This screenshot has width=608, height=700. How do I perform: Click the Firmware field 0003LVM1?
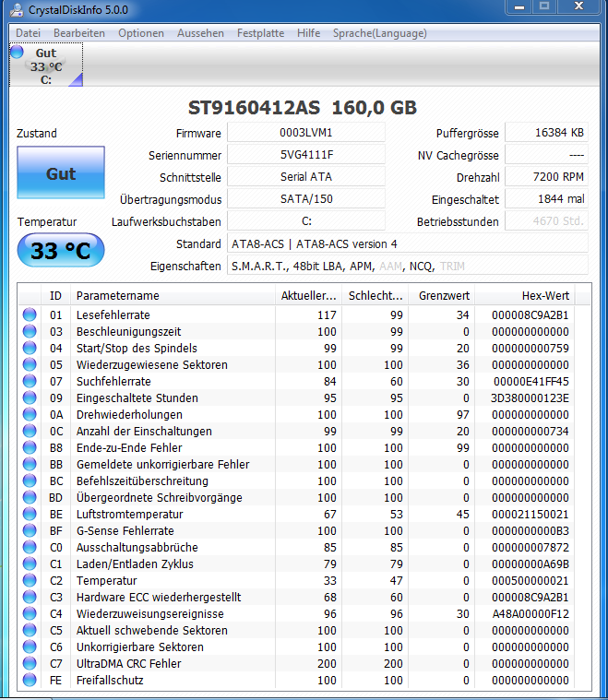click(x=306, y=133)
